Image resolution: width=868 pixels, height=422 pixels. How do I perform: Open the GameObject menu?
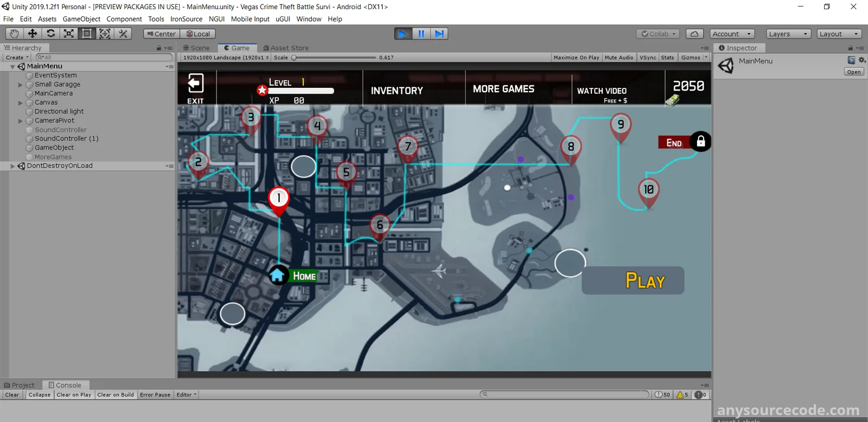tap(81, 19)
